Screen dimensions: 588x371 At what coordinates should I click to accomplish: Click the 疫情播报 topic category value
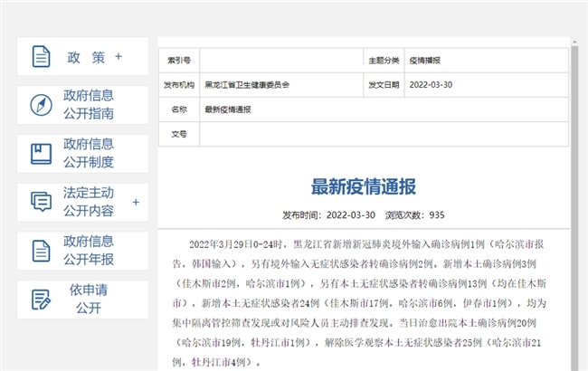click(424, 60)
